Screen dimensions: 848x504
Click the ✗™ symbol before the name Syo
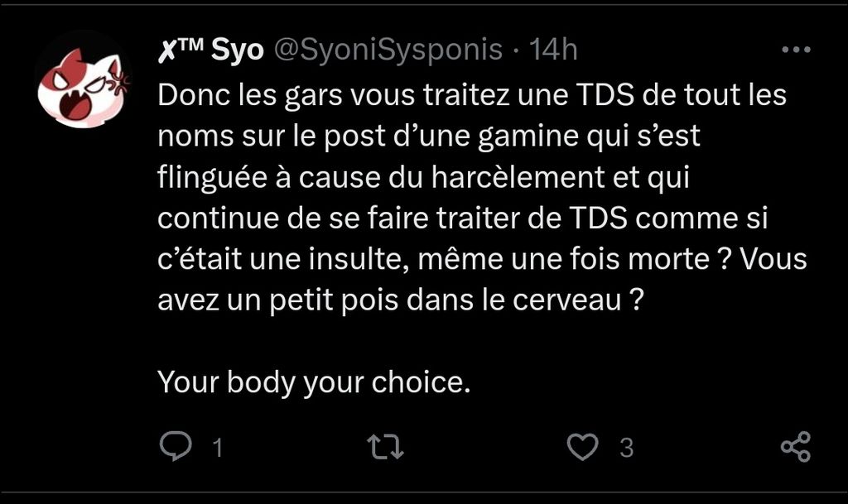(x=180, y=50)
